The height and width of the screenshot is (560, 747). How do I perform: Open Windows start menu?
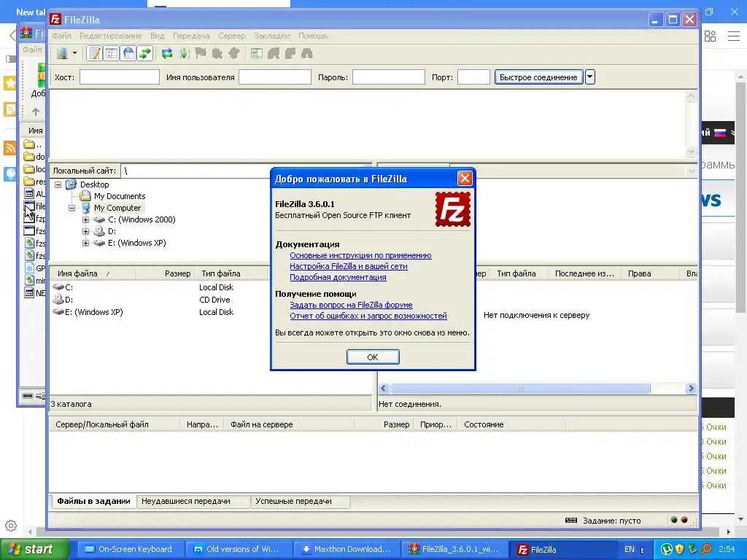coord(34,550)
